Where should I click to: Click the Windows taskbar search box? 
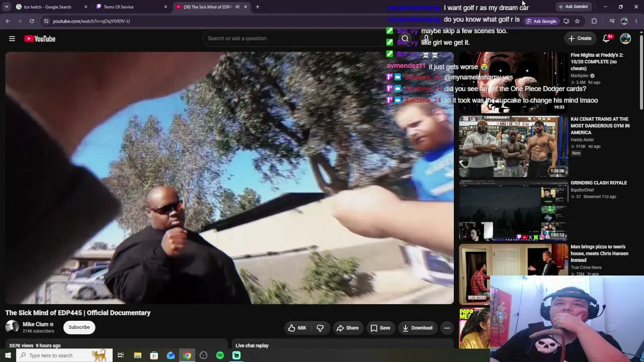(x=63, y=355)
